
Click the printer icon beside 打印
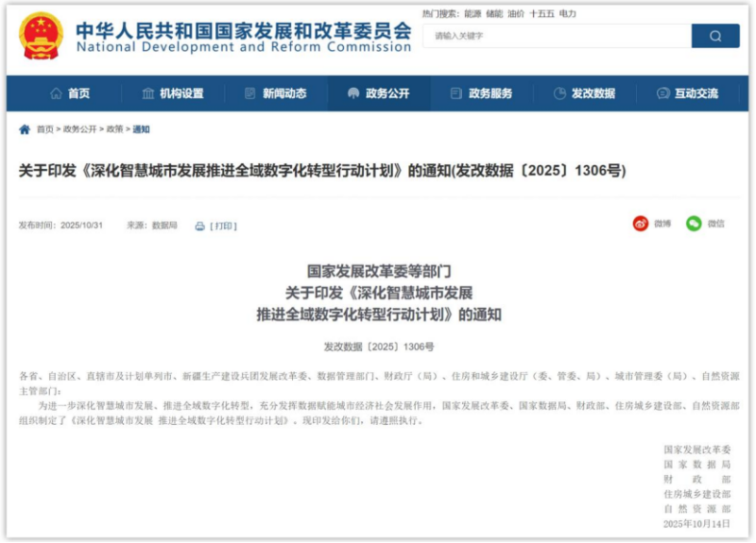point(199,227)
